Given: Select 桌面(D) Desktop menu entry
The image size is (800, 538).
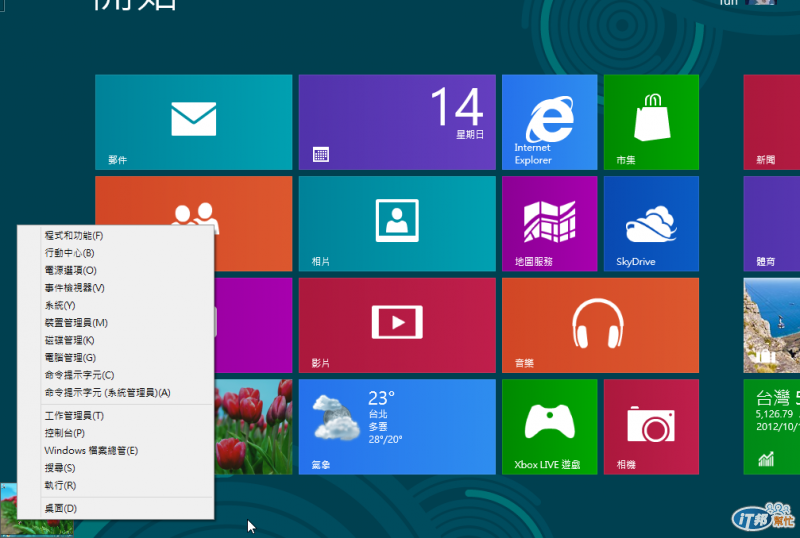Looking at the screenshot, I should [115, 508].
